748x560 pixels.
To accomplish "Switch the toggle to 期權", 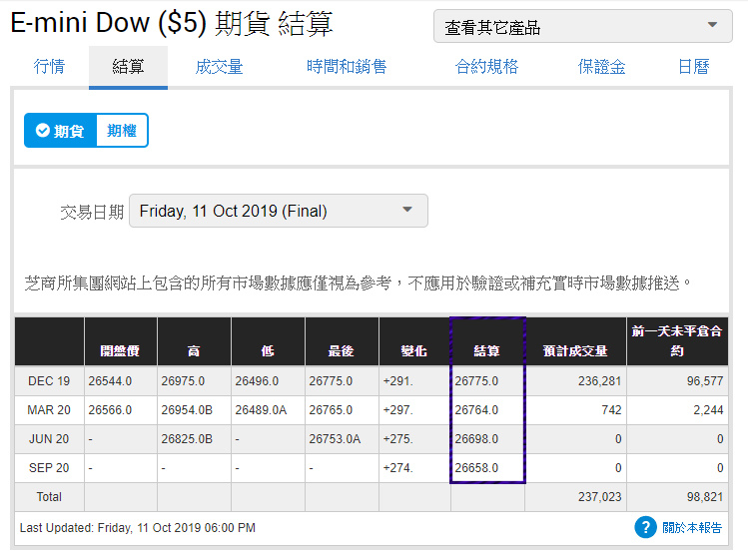I will tap(122, 130).
